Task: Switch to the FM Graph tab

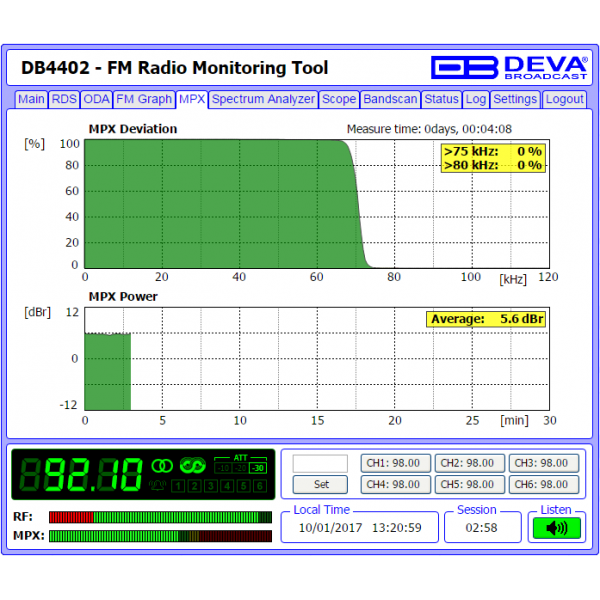Action: 144,99
